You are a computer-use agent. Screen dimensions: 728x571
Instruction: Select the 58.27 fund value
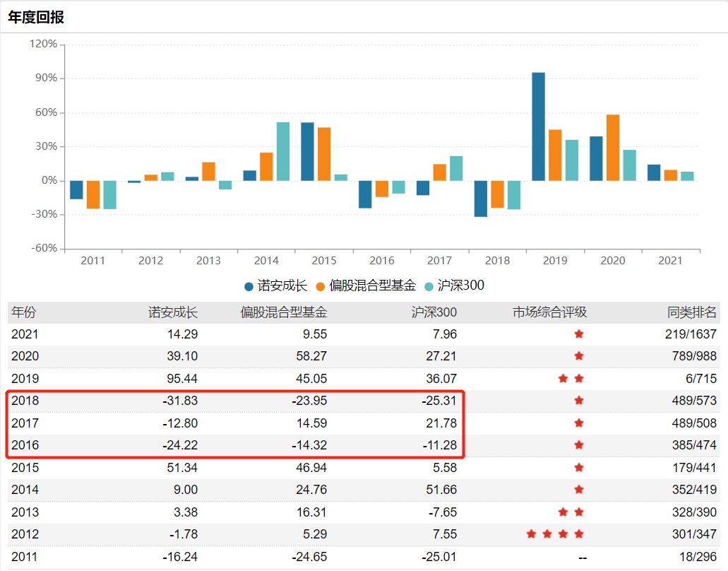pyautogui.click(x=311, y=356)
